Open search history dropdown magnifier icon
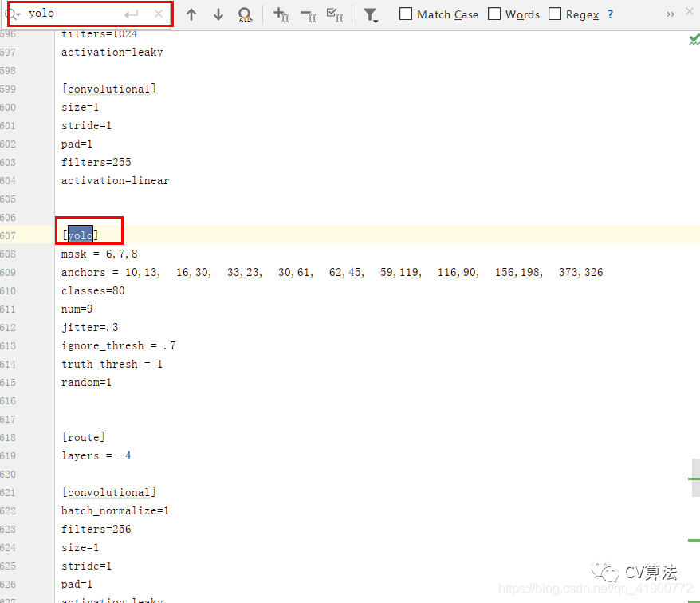This screenshot has height=603, width=700. click(x=13, y=14)
